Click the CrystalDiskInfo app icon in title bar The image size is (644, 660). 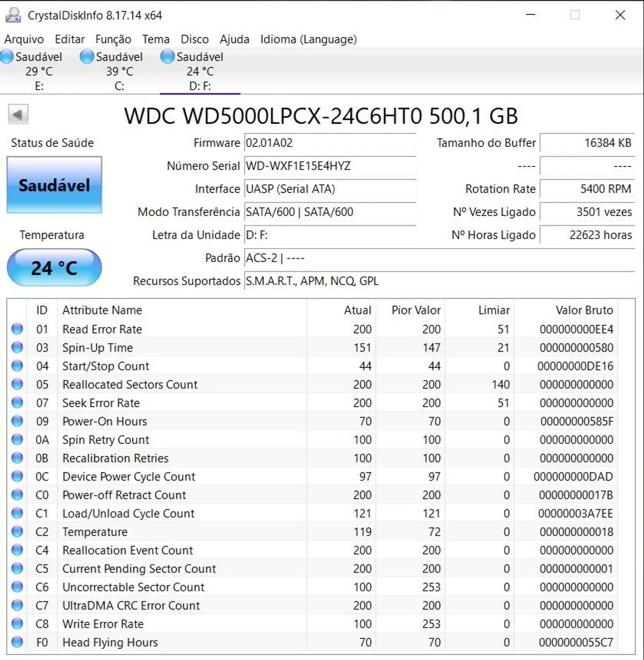tap(13, 15)
